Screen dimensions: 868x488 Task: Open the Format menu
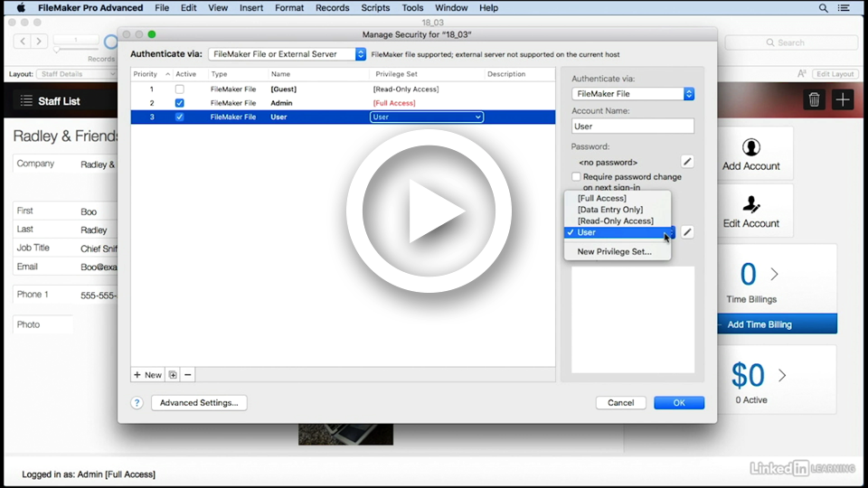289,8
